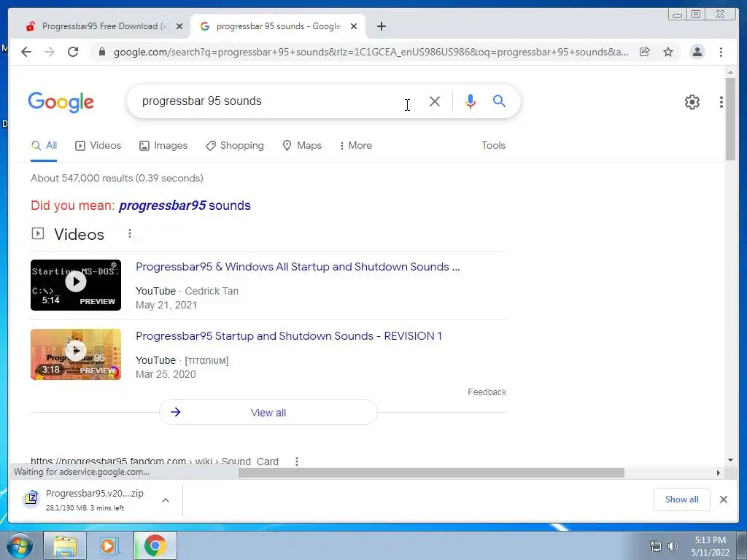Screen dimensions: 747x560
Task: Open the Videos section three-dot options
Action: [130, 234]
